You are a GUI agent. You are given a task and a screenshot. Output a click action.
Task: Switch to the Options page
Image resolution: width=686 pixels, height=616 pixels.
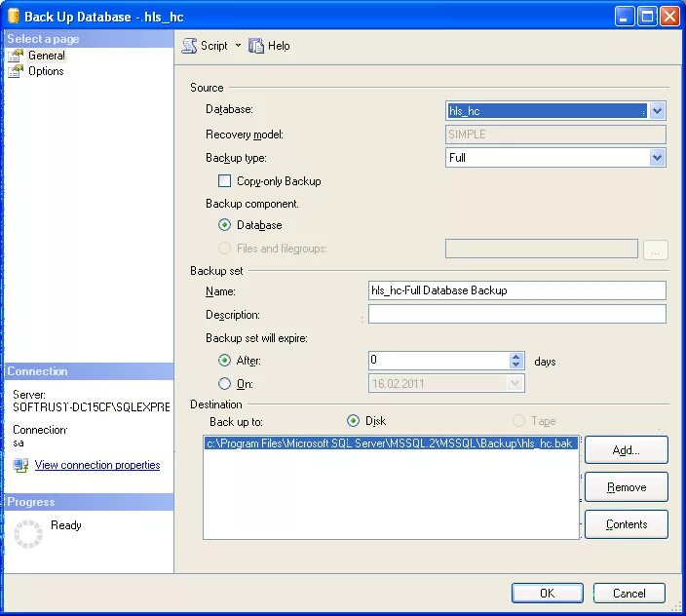tap(46, 71)
